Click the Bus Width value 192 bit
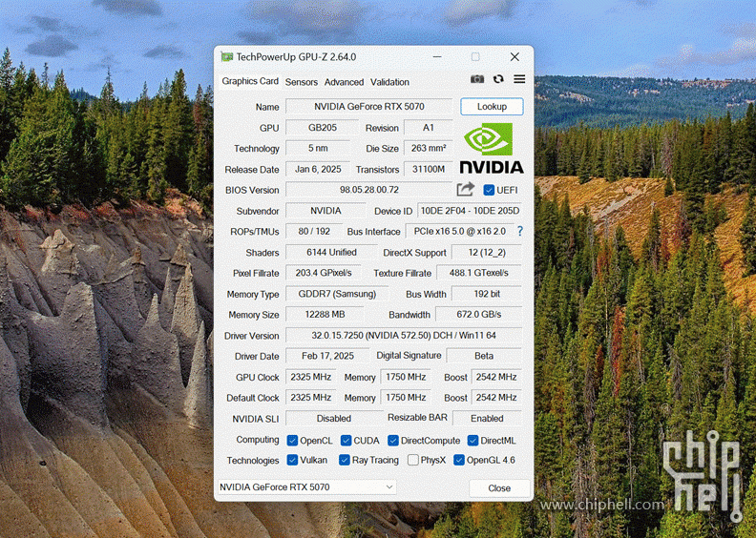This screenshot has height=538, width=756. 487,294
